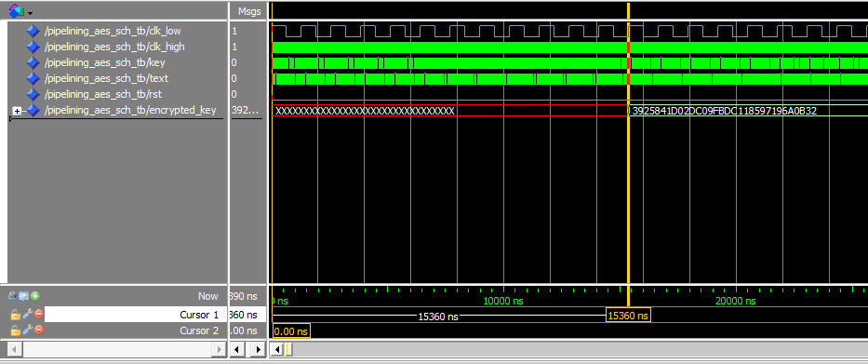Lock Cursor 2 with the padlock icon
The width and height of the screenshot is (868, 364).
pyautogui.click(x=16, y=330)
